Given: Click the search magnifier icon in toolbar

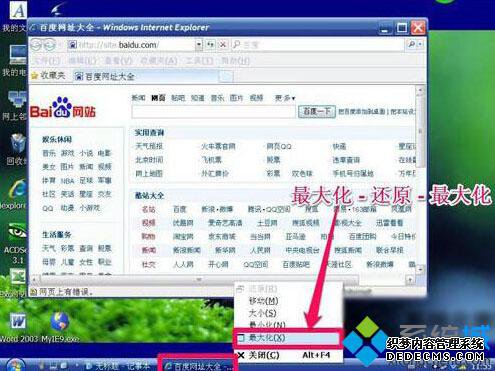Looking at the screenshot, I should point(412,44).
